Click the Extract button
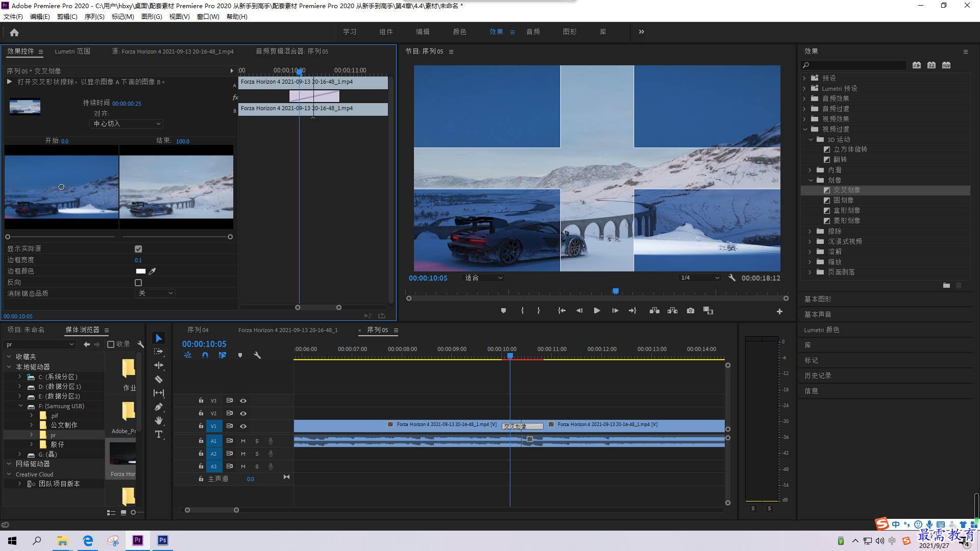The width and height of the screenshot is (980, 551). pos(672,311)
